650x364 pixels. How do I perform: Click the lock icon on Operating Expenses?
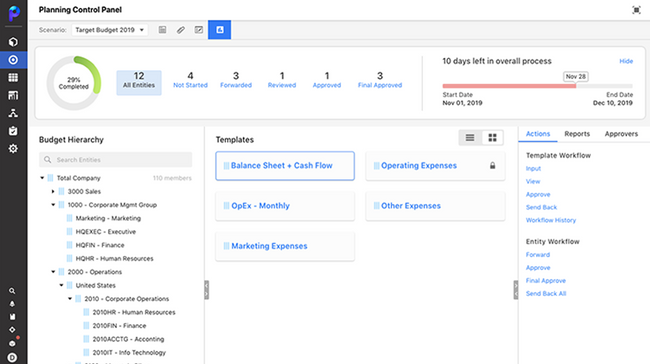click(492, 165)
